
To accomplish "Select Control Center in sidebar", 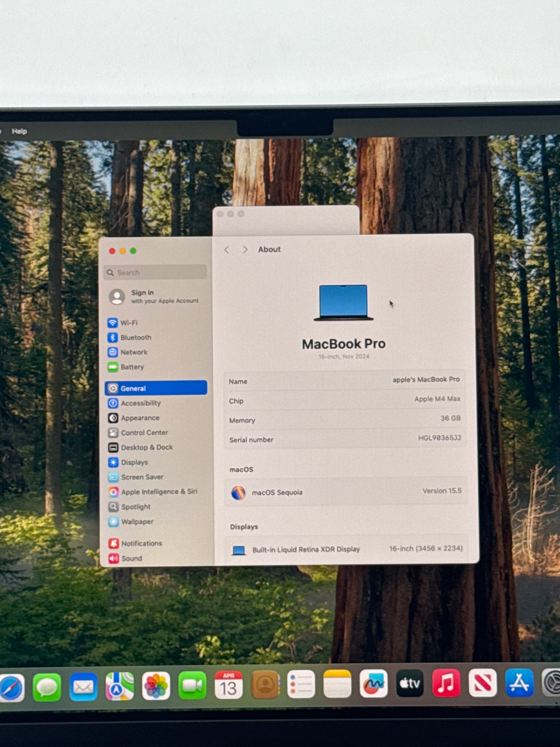I will point(144,433).
